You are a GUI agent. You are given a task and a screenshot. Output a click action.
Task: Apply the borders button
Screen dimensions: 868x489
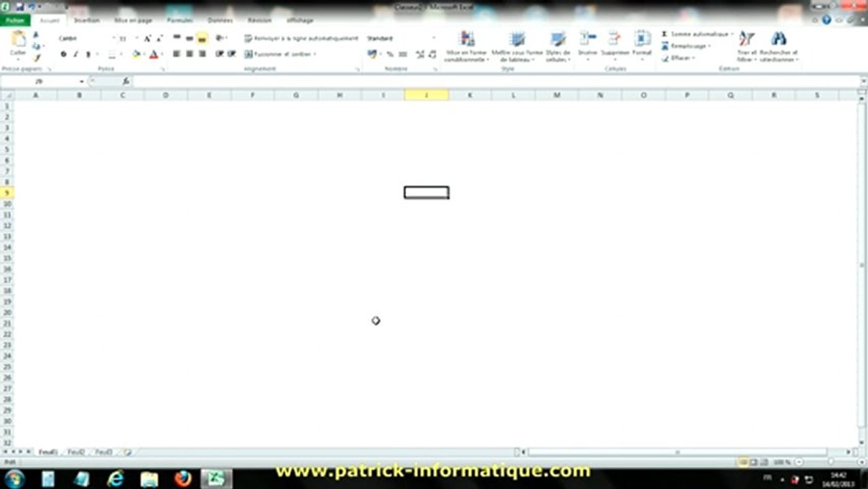pos(111,54)
